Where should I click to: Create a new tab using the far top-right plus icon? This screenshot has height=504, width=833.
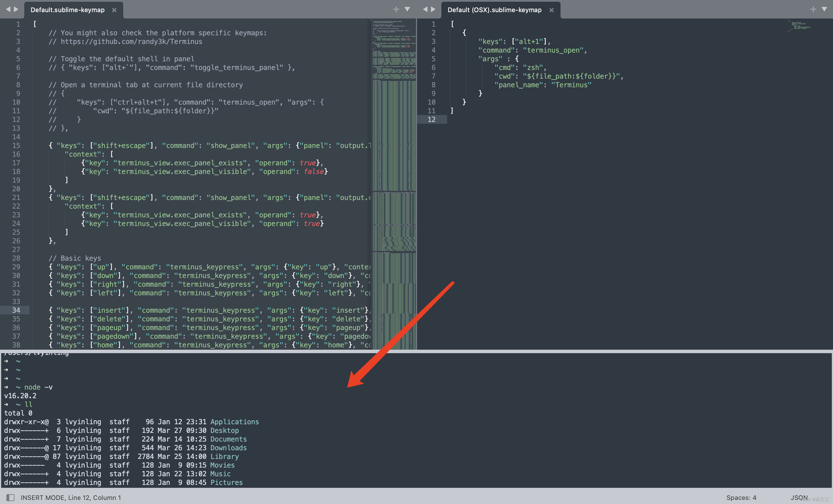coord(813,9)
